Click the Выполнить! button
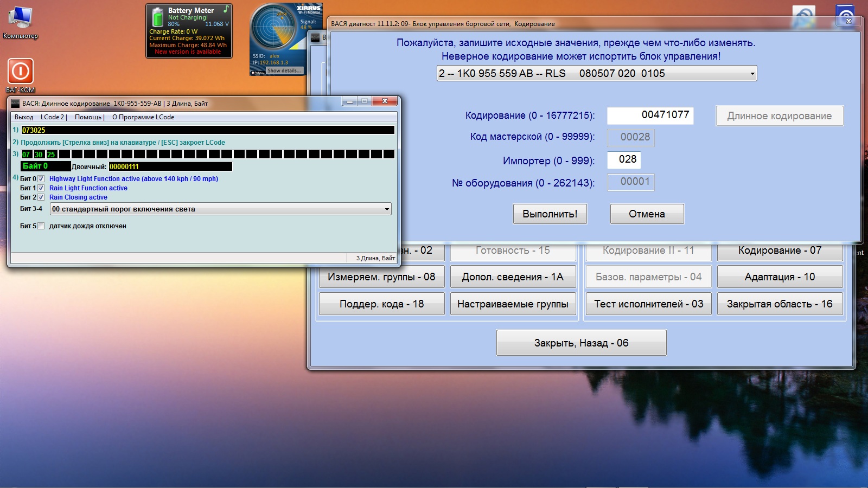Viewport: 868px width, 488px height. (550, 214)
